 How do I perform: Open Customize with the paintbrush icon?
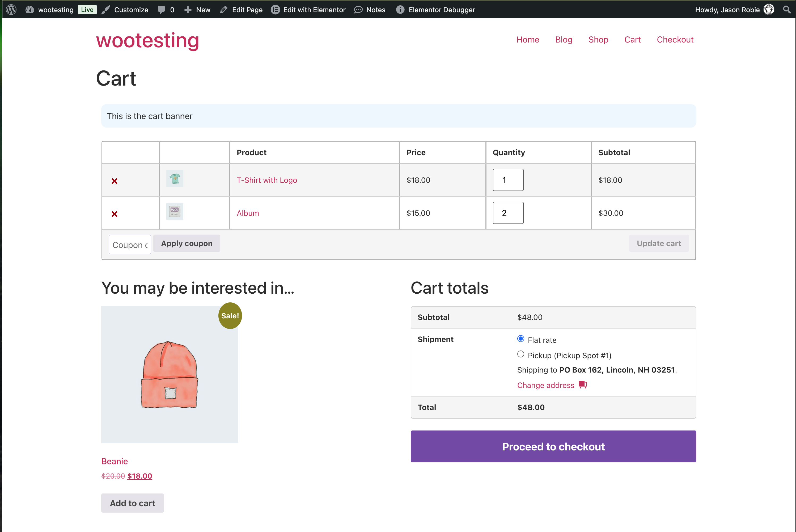coord(106,10)
